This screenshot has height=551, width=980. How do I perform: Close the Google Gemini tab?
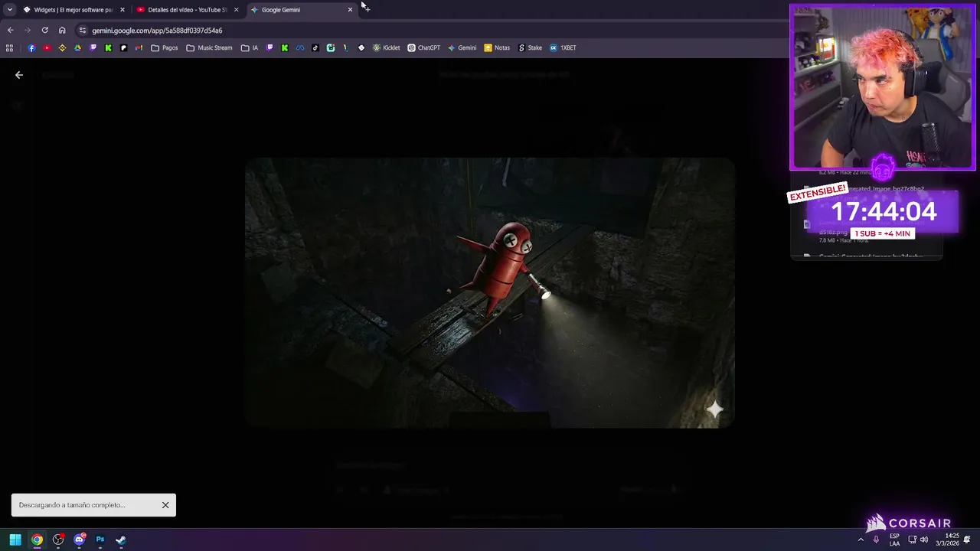pyautogui.click(x=350, y=10)
